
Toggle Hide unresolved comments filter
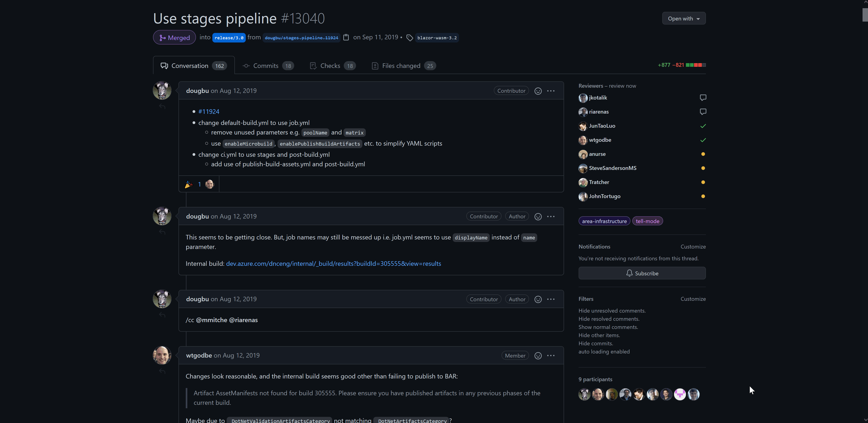click(x=612, y=311)
